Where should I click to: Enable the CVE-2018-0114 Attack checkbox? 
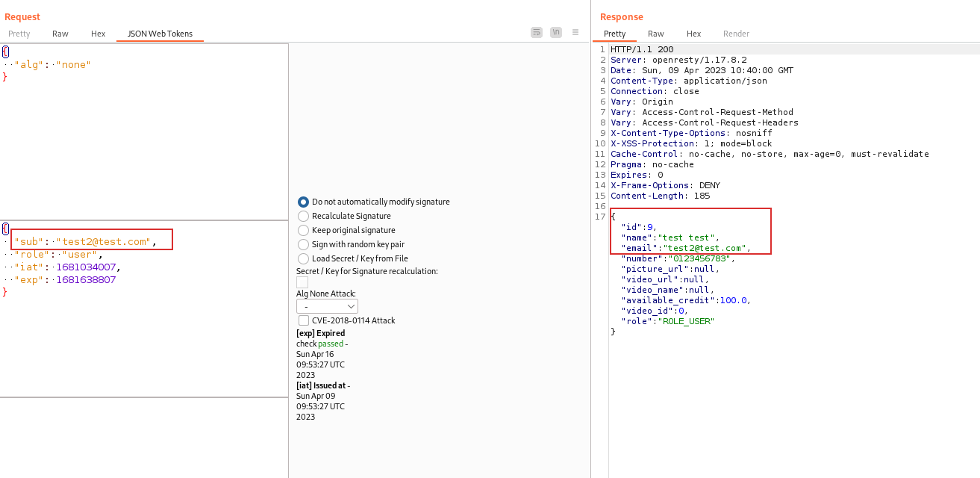tap(304, 320)
